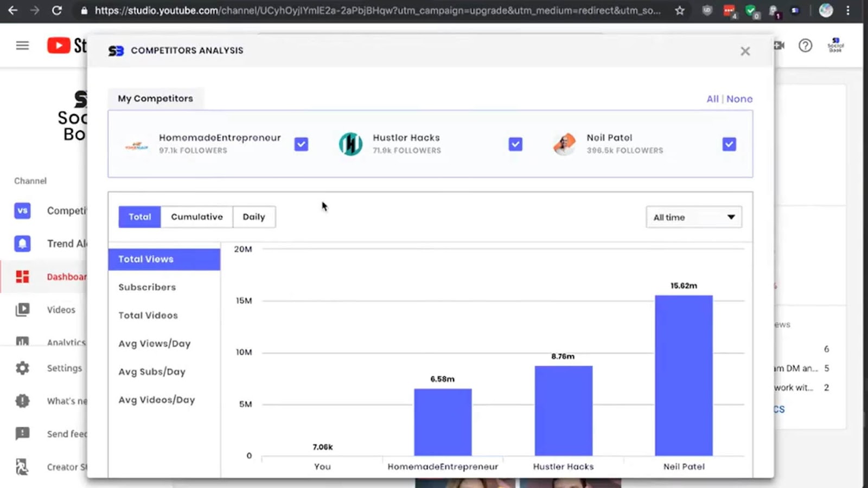This screenshot has width=868, height=488.
Task: Select All competitors link
Action: [712, 99]
